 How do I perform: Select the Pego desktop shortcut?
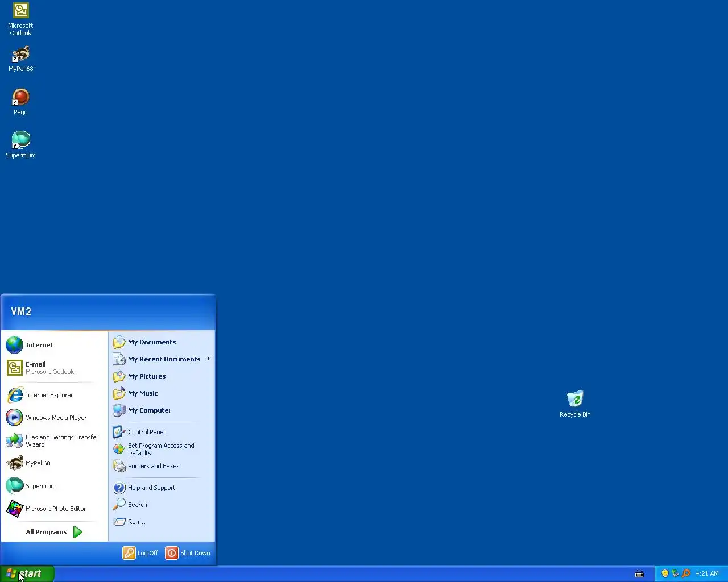click(x=20, y=102)
